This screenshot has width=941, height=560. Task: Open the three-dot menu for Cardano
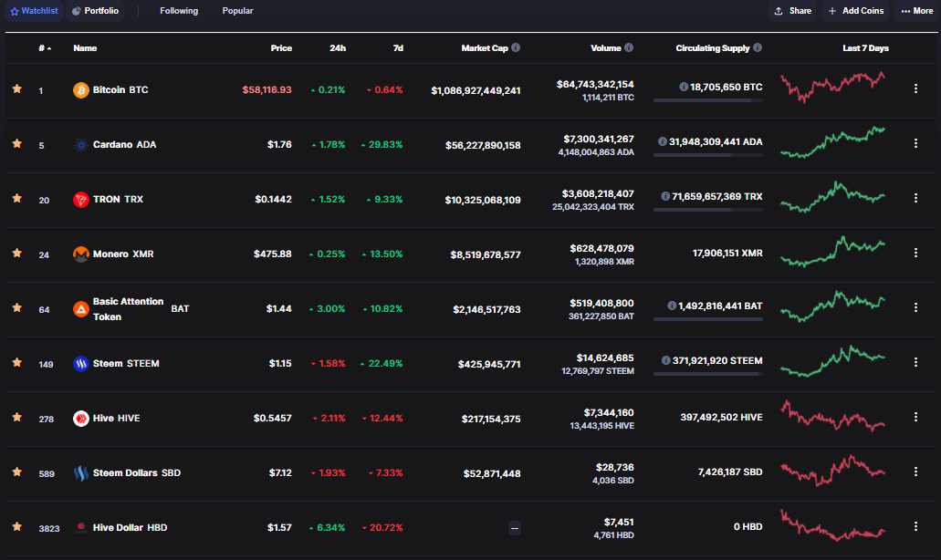pos(915,144)
